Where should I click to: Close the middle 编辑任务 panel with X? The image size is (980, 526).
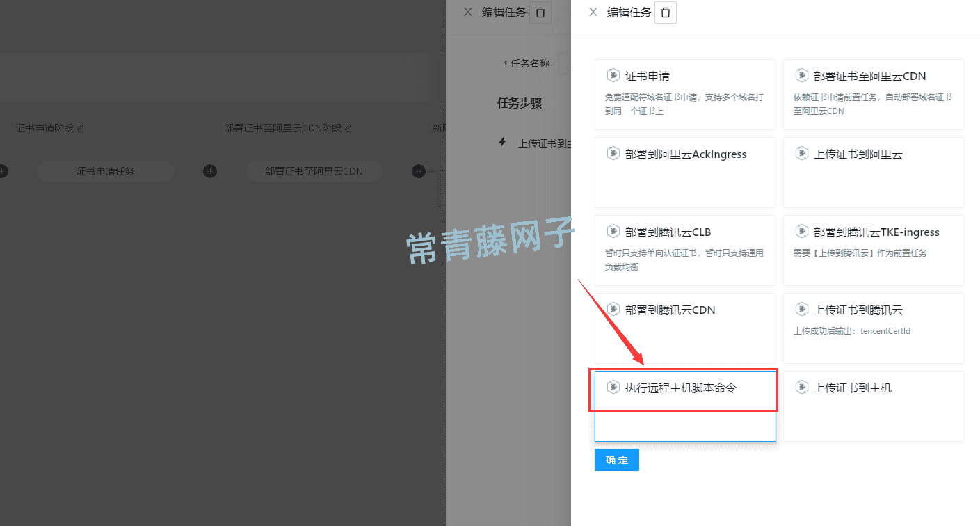click(467, 12)
